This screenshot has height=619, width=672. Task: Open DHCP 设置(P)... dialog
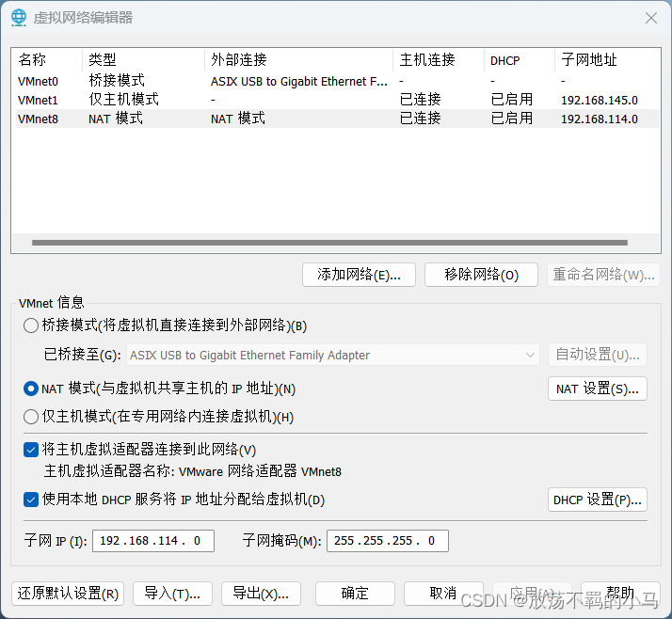pos(598,500)
